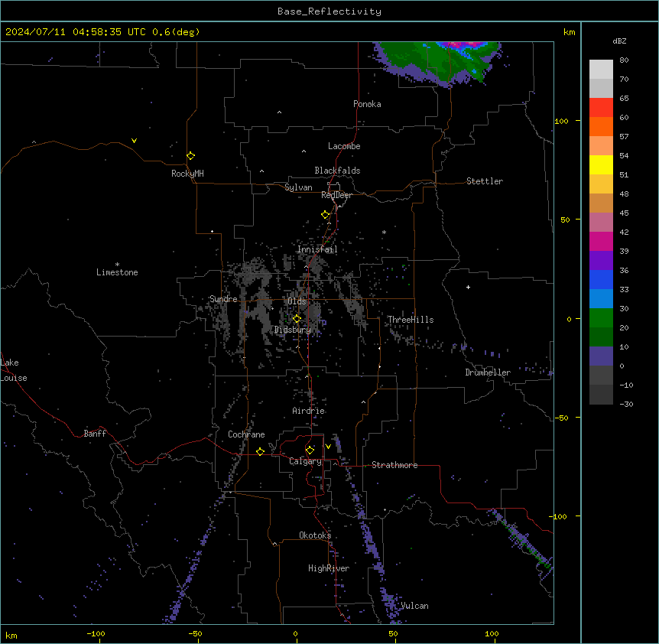Click the white asterisk above Limestone label
Screen dimensions: 659x644
point(117,265)
